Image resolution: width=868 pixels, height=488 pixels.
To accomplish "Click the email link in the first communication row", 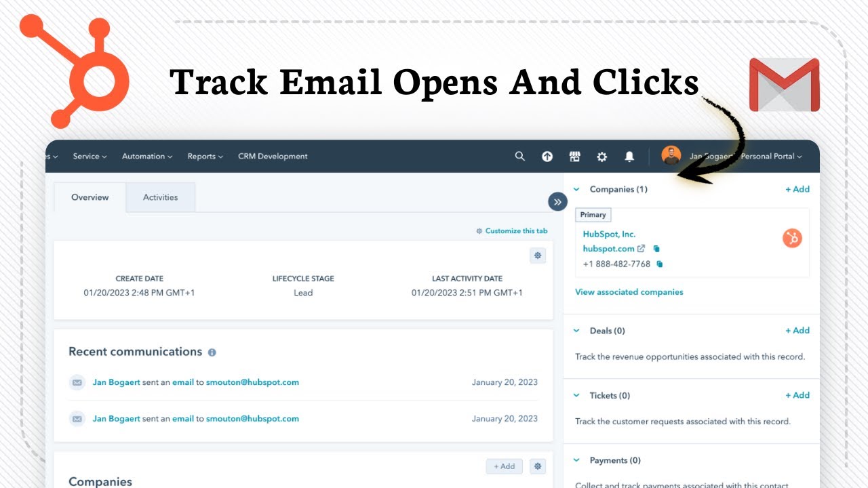I will point(183,382).
